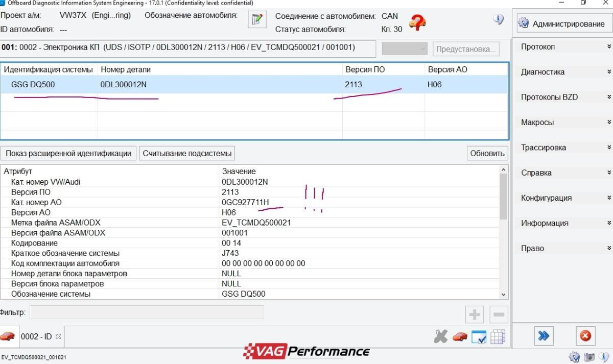Image resolution: width=613 pixels, height=364 pixels.
Task: Click the crossed wrench tools icon
Action: tap(440, 336)
